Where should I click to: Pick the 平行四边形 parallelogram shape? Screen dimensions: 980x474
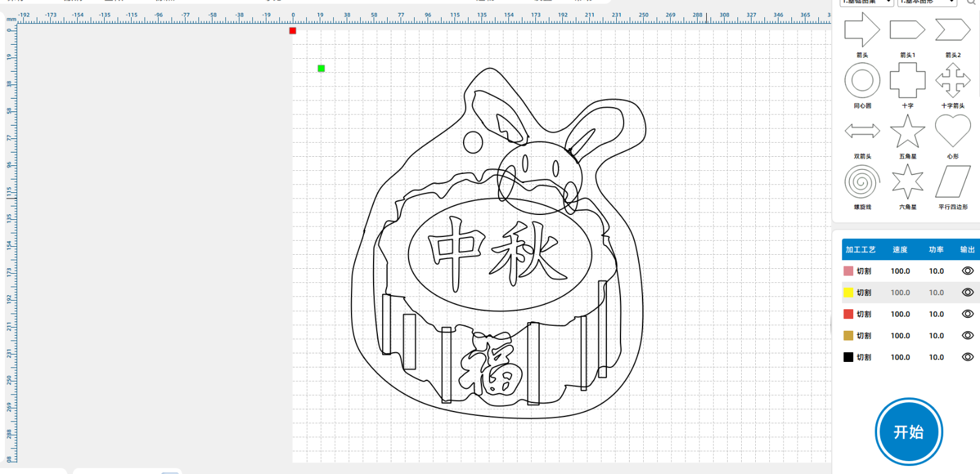click(952, 182)
